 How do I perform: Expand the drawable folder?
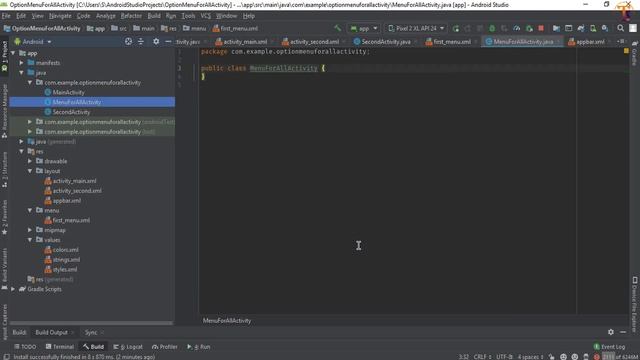[x=30, y=161]
